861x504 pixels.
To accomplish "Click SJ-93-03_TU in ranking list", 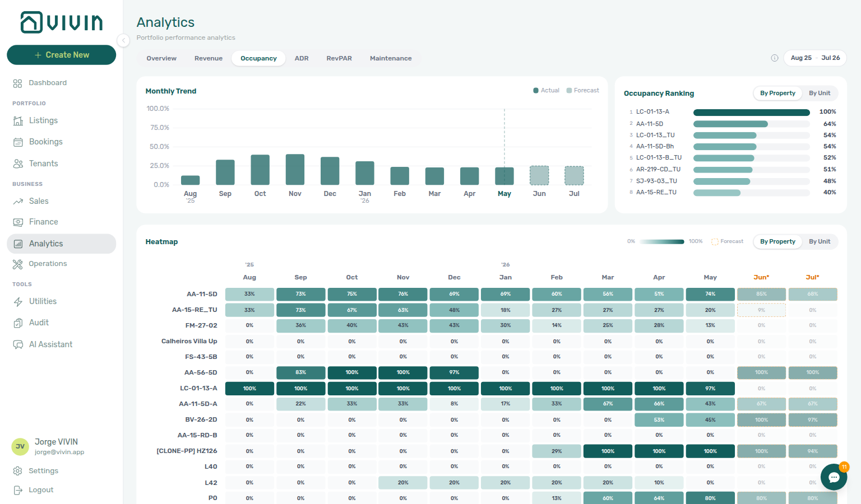I will (x=656, y=181).
